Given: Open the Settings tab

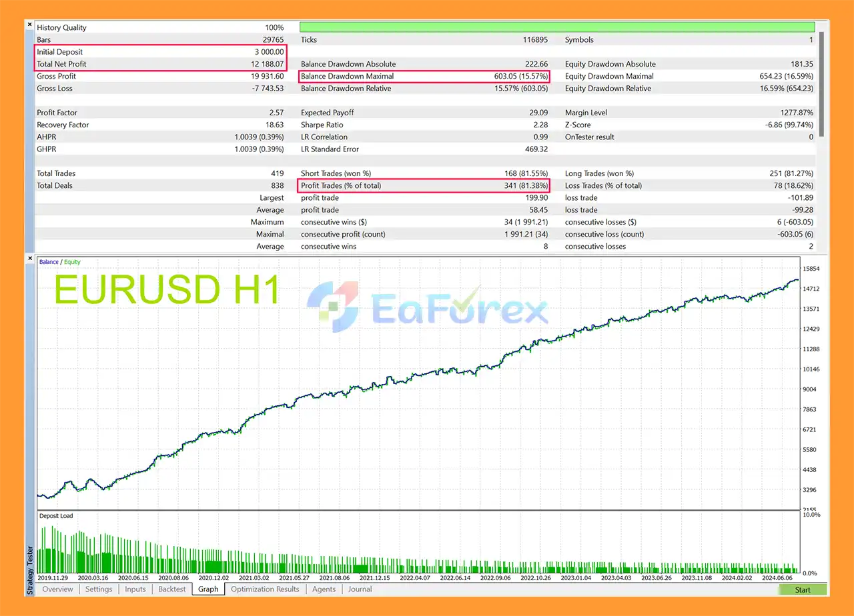Looking at the screenshot, I should click(98, 589).
